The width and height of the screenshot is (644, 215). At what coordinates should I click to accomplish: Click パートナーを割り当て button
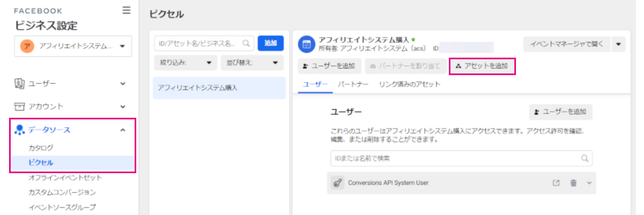click(405, 66)
